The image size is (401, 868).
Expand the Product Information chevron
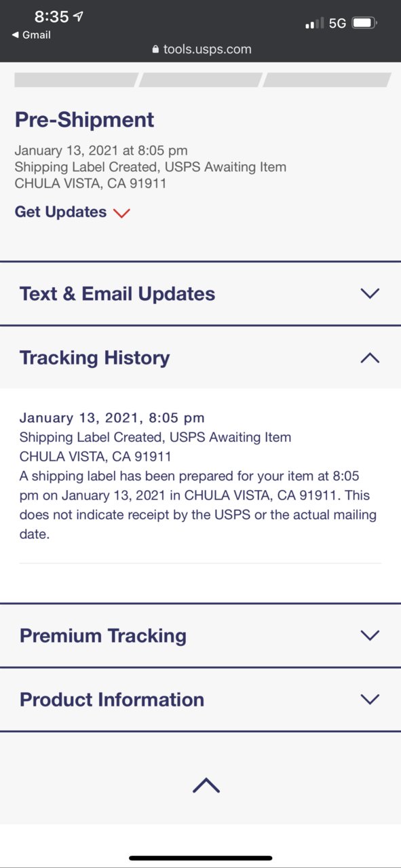370,700
